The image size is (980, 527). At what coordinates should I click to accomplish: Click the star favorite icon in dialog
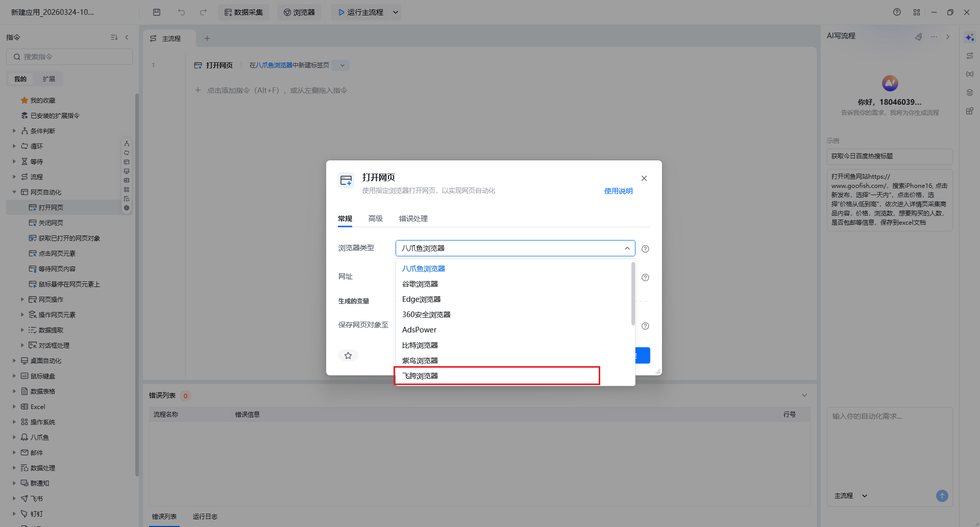[348, 355]
